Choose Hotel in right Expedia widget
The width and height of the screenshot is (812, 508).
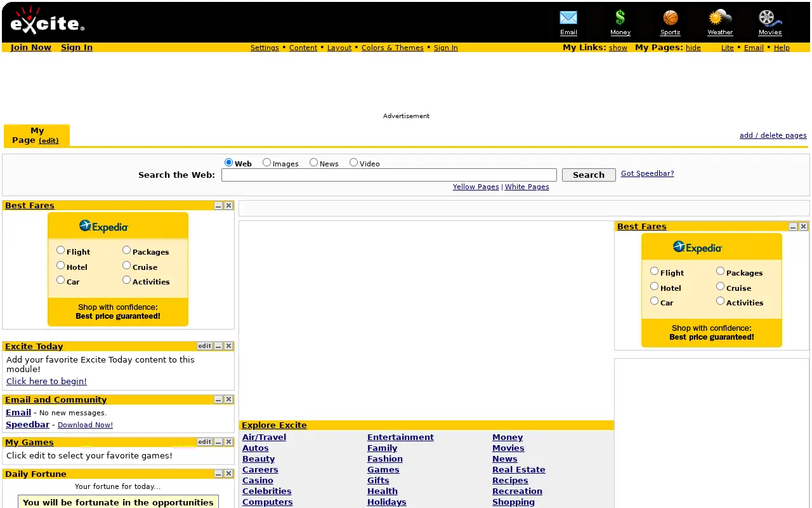[x=654, y=286]
